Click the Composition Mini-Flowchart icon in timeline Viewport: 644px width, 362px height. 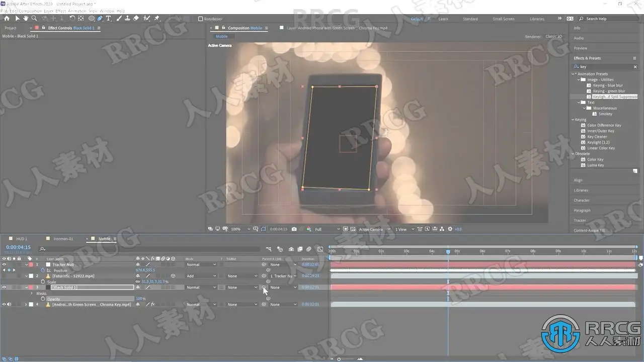[x=269, y=249]
